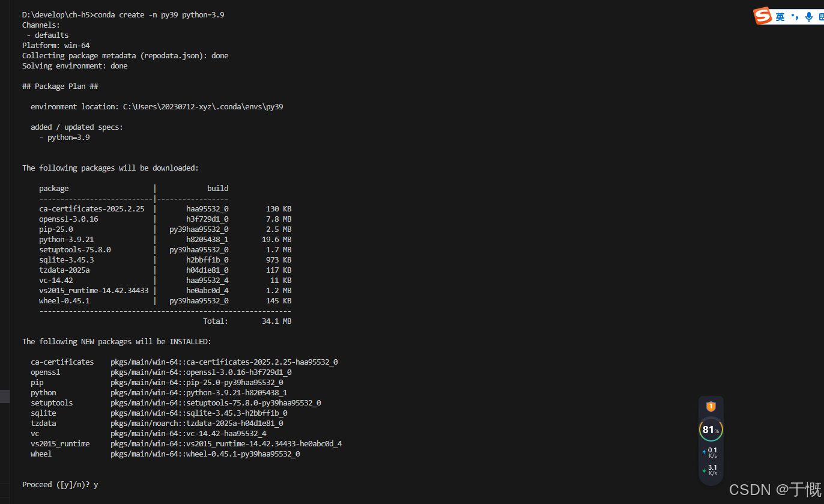The height and width of the screenshot is (504, 824).
Task: Click the vs2015_runtime entry in the install list
Action: click(60, 443)
